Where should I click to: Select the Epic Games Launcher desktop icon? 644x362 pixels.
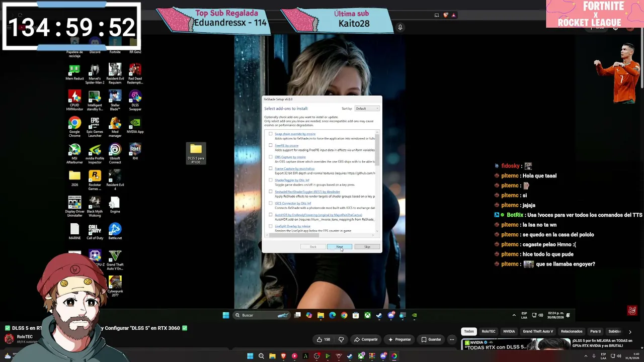coord(95,127)
